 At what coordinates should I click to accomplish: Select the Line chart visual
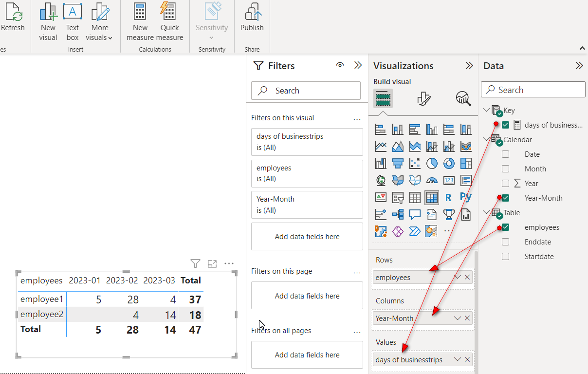381,146
